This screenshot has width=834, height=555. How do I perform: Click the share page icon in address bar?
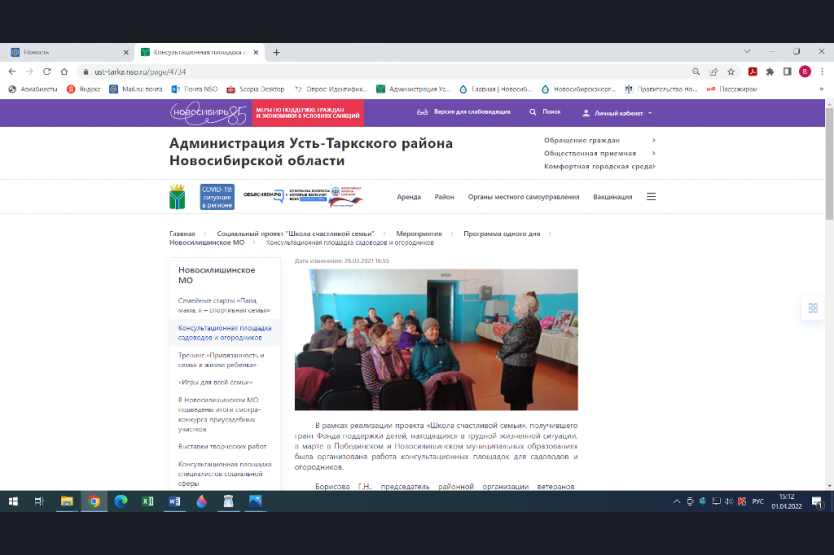pos(713,71)
